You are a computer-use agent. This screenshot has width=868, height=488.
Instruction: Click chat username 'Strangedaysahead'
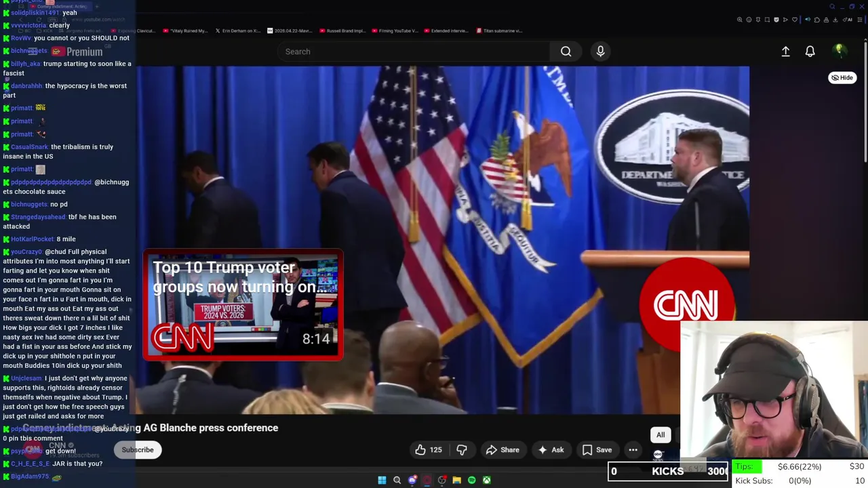(x=38, y=217)
